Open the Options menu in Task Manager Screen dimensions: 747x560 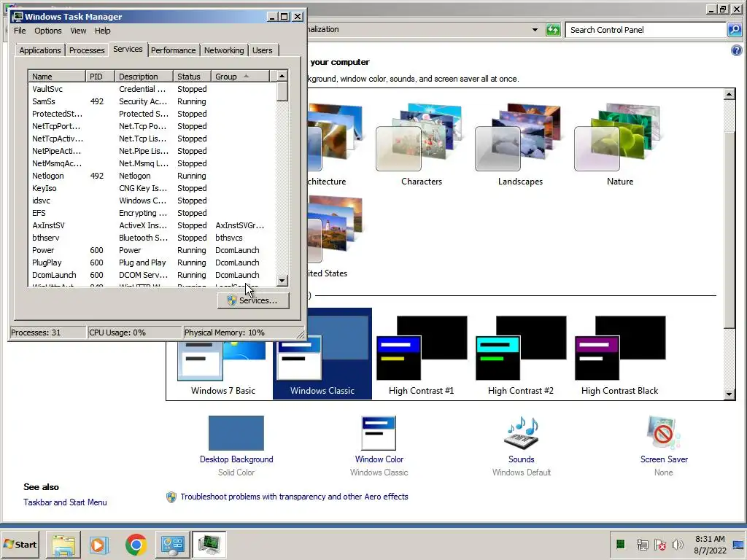pos(47,31)
